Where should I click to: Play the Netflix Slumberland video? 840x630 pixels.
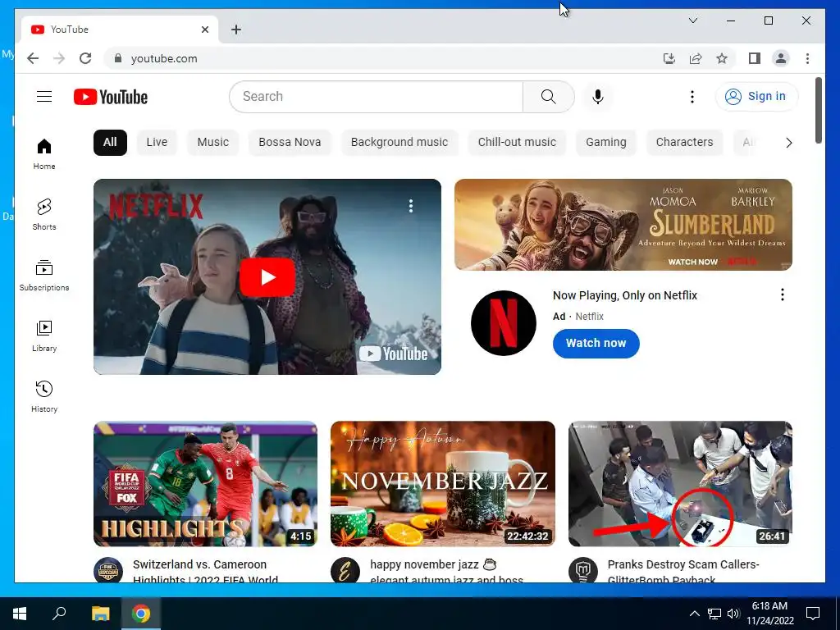267,277
